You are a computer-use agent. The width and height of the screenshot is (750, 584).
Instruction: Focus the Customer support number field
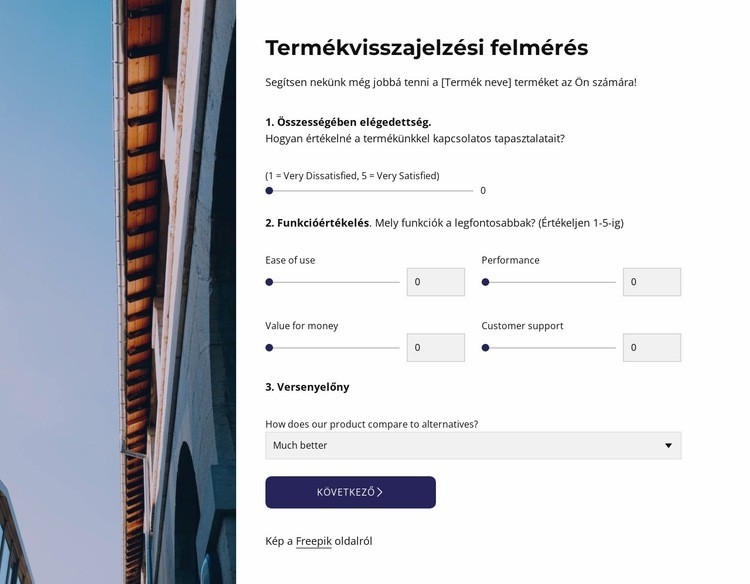(x=651, y=348)
